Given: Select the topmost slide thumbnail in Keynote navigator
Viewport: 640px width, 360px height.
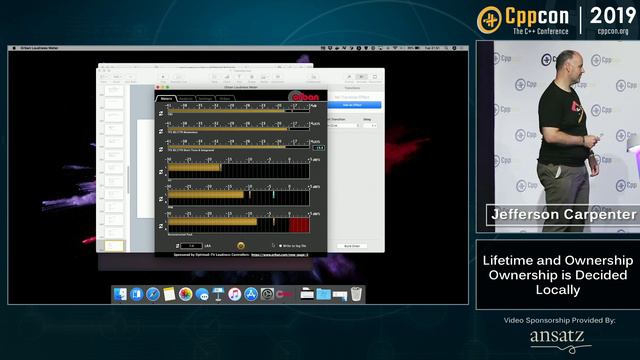Looking at the screenshot, I should [x=114, y=91].
